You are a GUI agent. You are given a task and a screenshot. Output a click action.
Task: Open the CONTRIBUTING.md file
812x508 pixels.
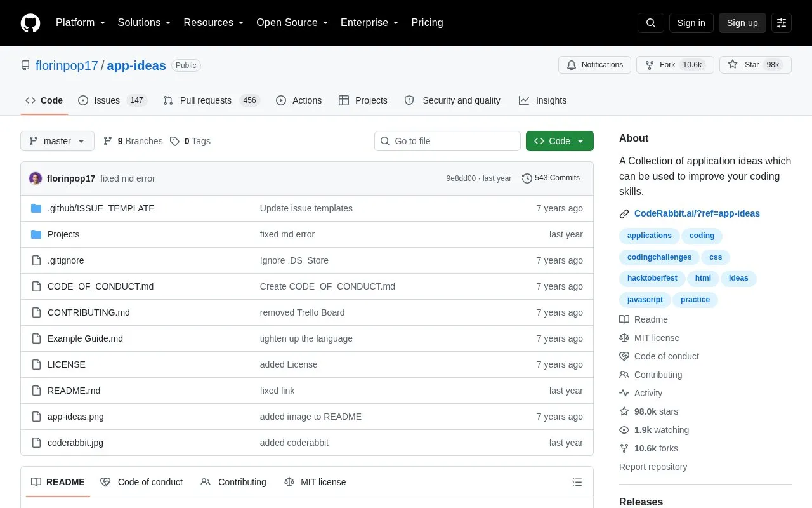89,312
